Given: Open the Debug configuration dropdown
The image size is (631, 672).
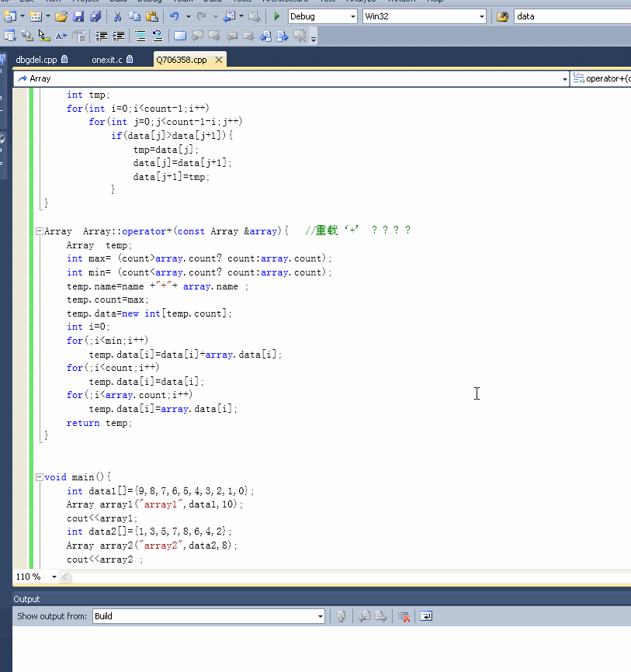Looking at the screenshot, I should (353, 17).
